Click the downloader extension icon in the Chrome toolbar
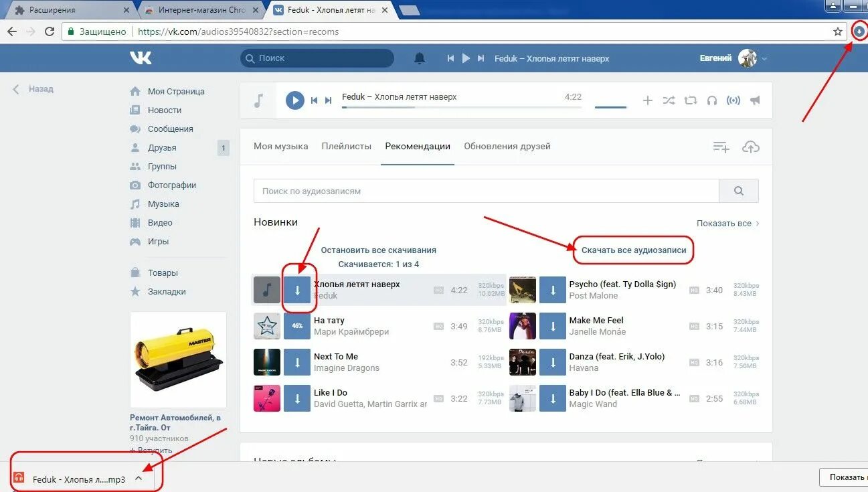 859,31
